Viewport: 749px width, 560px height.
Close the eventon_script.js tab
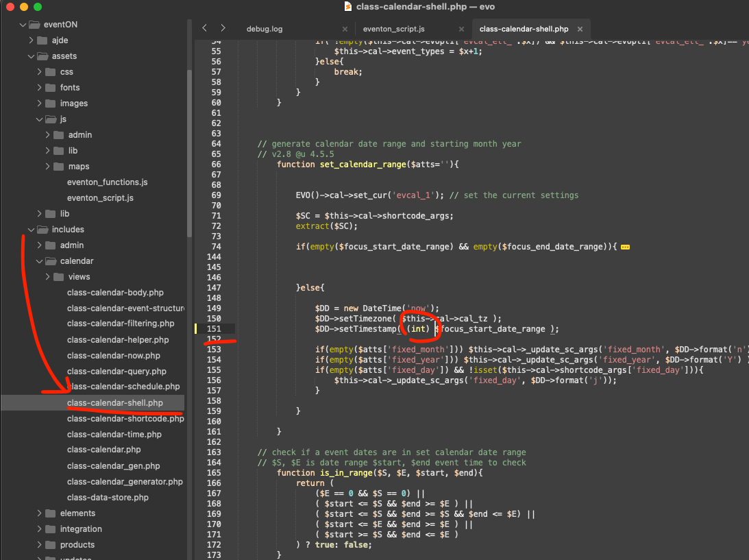(461, 29)
